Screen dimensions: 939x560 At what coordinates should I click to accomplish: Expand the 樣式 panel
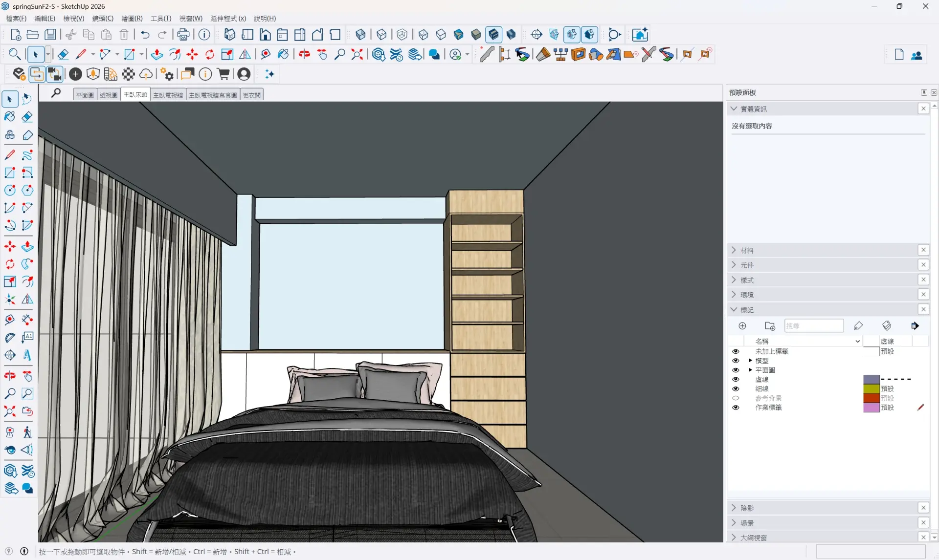click(x=734, y=280)
